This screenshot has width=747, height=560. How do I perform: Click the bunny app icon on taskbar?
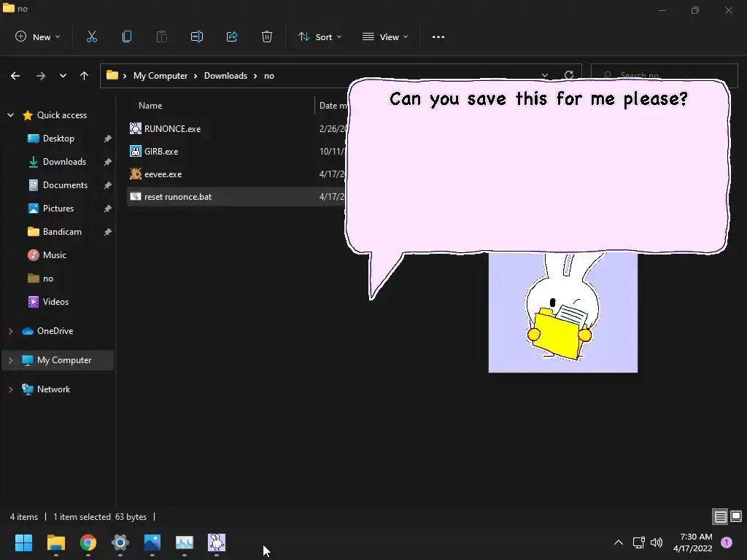pyautogui.click(x=217, y=542)
